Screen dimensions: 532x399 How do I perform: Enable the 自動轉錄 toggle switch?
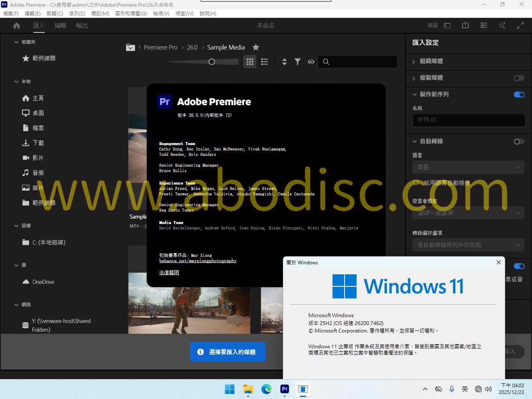[x=519, y=142]
